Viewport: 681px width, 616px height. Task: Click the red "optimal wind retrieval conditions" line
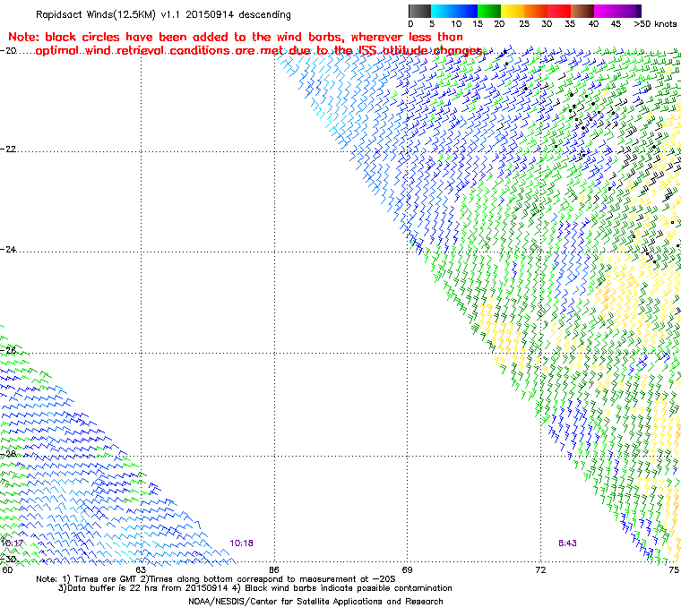[x=259, y=51]
